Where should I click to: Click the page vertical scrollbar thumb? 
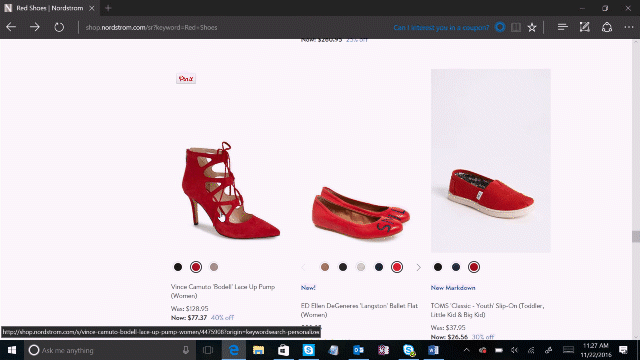tap(636, 236)
